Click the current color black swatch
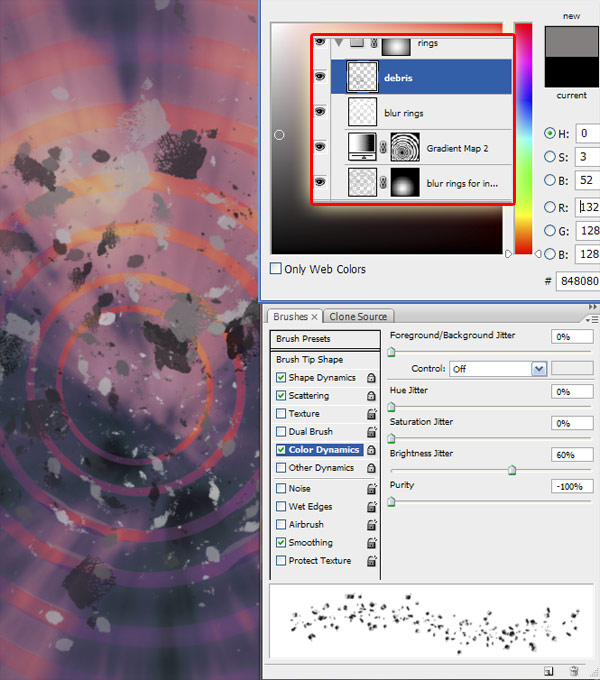600x680 pixels. coord(571,72)
